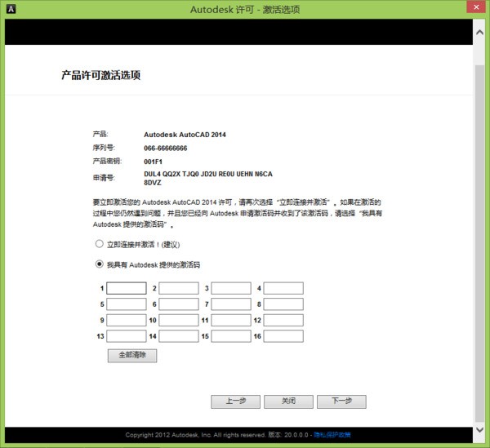490x448 pixels.
Task: Open the 隐私保护政策 privacy policy link
Action: pyautogui.click(x=332, y=435)
